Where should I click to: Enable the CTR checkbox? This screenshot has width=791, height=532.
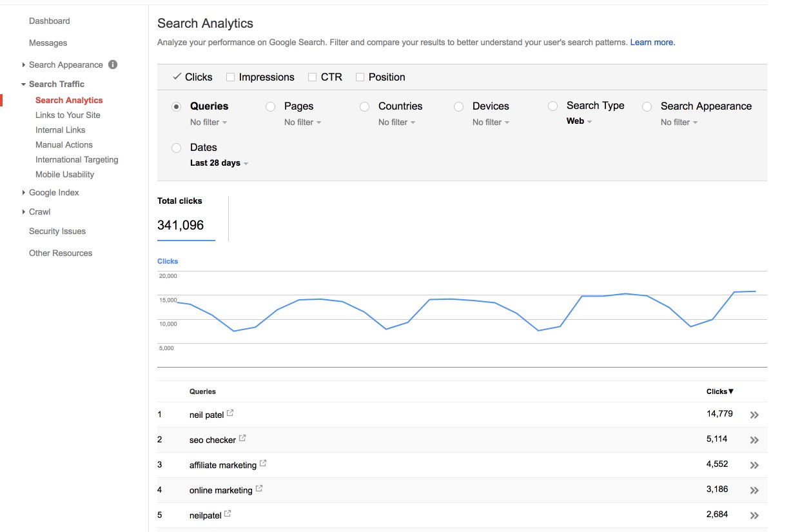click(x=313, y=77)
